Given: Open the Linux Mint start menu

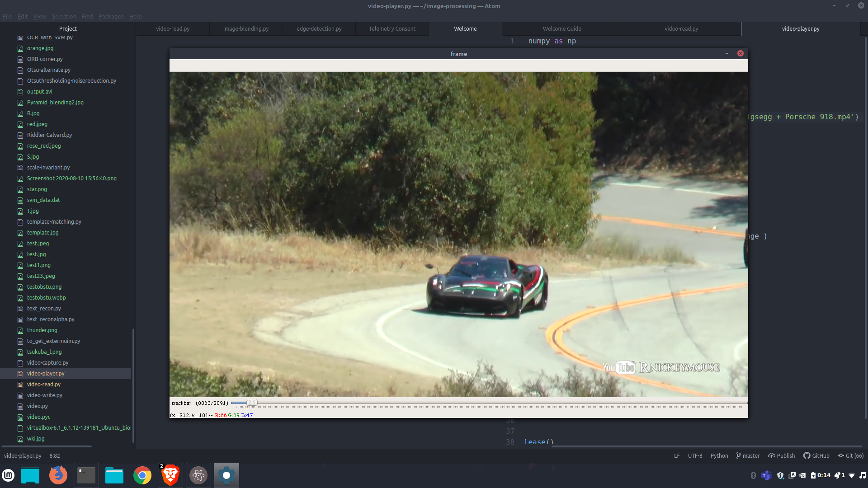Looking at the screenshot, I should click(8, 475).
